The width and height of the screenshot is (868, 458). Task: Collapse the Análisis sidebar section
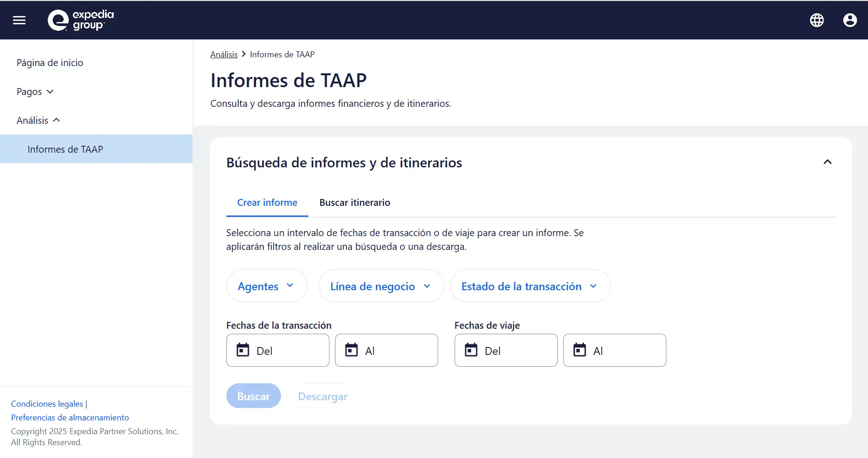pyautogui.click(x=38, y=121)
